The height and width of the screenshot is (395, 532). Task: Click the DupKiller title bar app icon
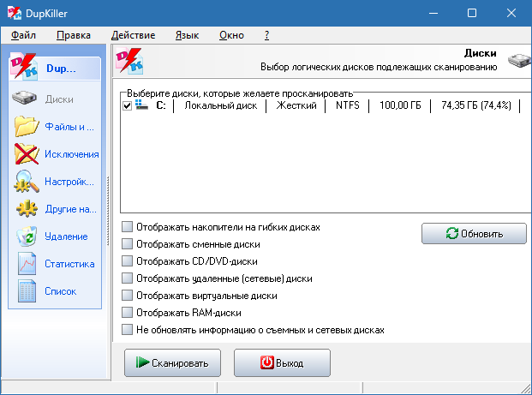click(x=15, y=13)
